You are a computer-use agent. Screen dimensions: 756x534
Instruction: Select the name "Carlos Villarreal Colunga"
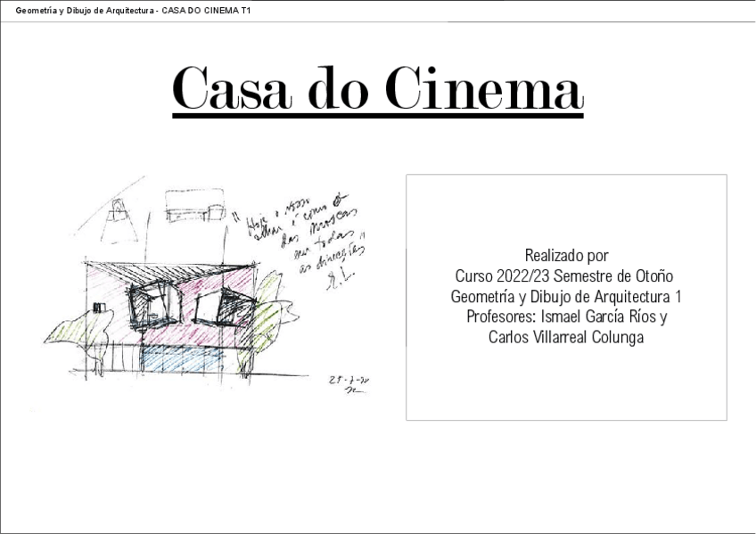click(566, 337)
